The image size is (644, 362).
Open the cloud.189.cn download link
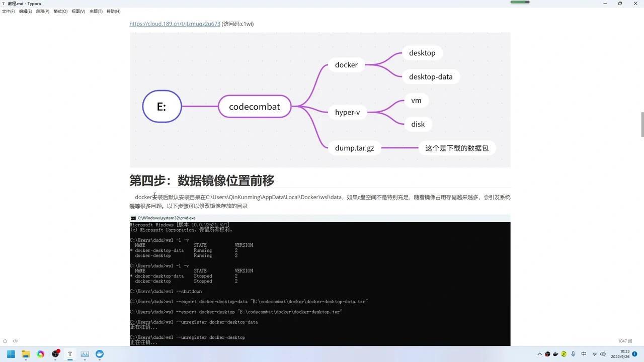click(x=174, y=24)
